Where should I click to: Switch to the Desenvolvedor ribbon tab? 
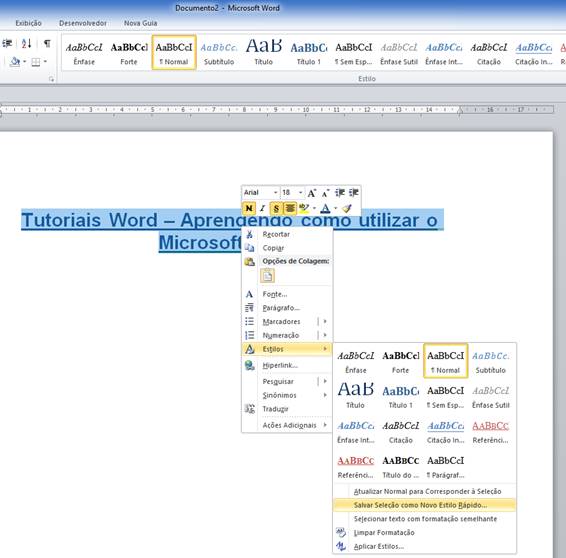pos(83,23)
